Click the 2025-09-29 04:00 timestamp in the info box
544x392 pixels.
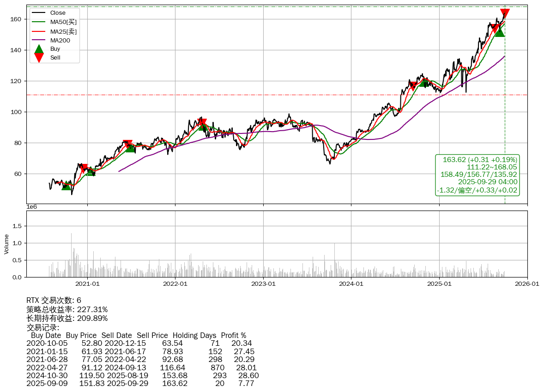[x=487, y=182]
